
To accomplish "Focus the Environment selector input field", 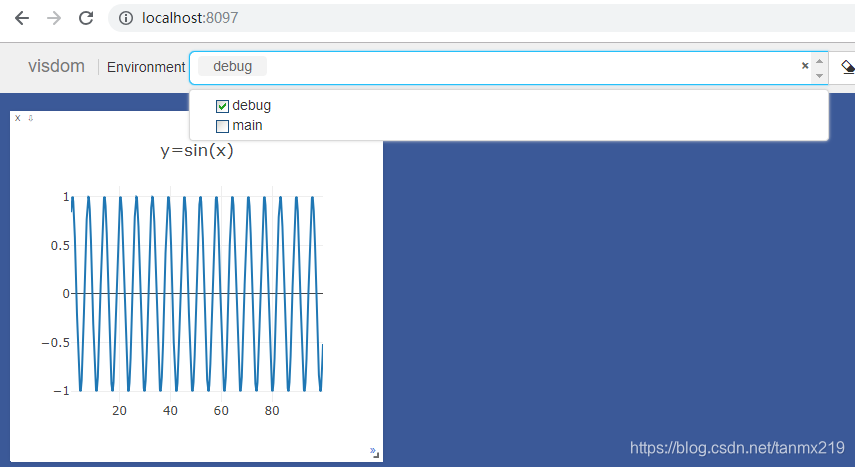I will tap(509, 68).
